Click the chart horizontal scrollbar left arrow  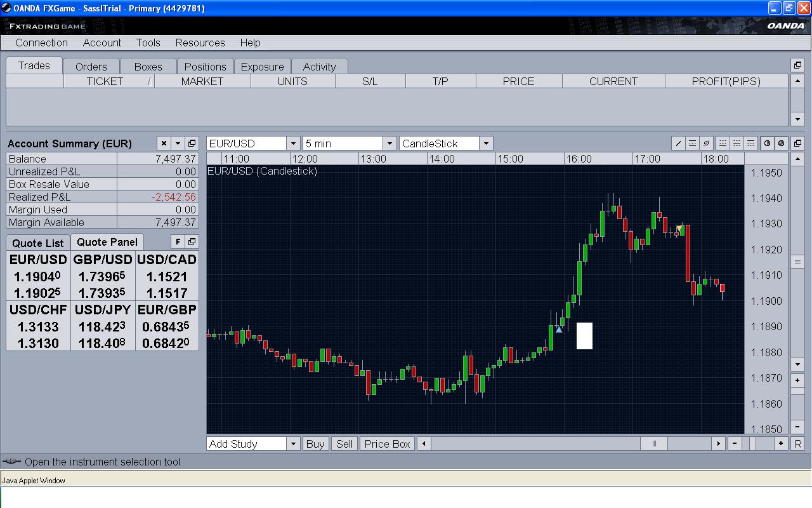pyautogui.click(x=424, y=444)
